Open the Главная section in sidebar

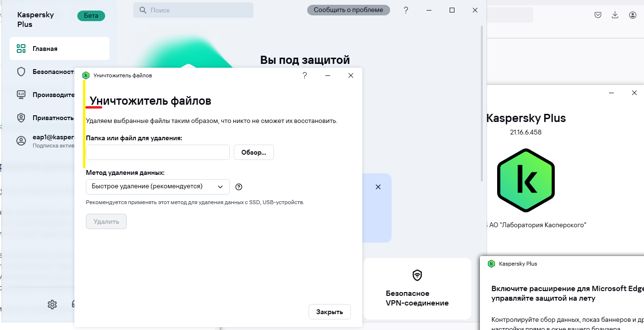[60, 49]
